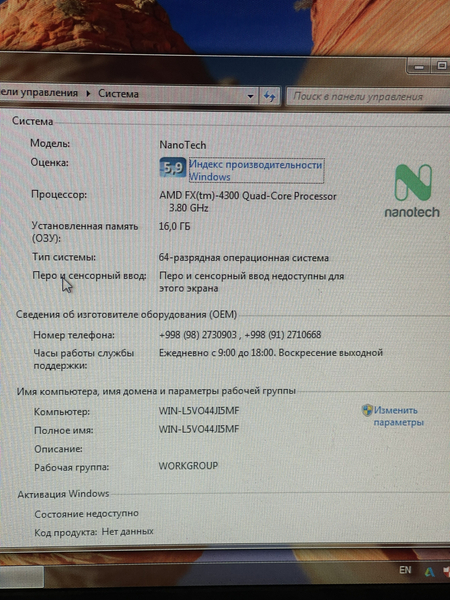Minimize the System window
Viewport: 450px width, 600px height.
[x=419, y=67]
